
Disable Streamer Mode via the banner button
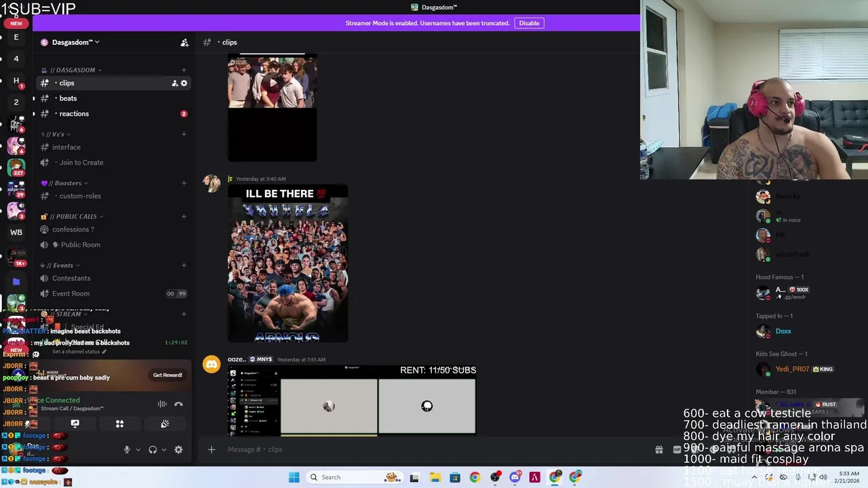click(x=529, y=23)
